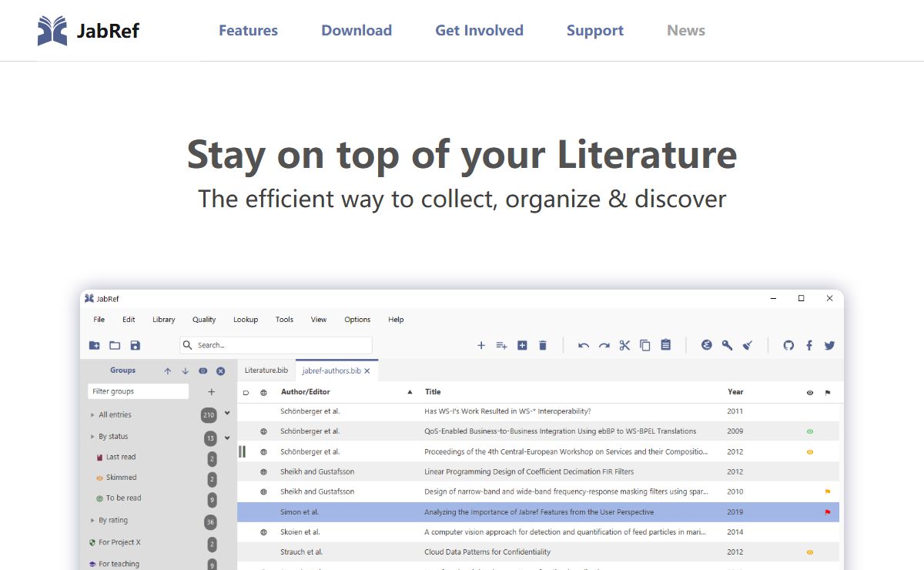The image size is (924, 570).
Task: Toggle the green eye status on 2009 entry
Action: click(x=809, y=431)
